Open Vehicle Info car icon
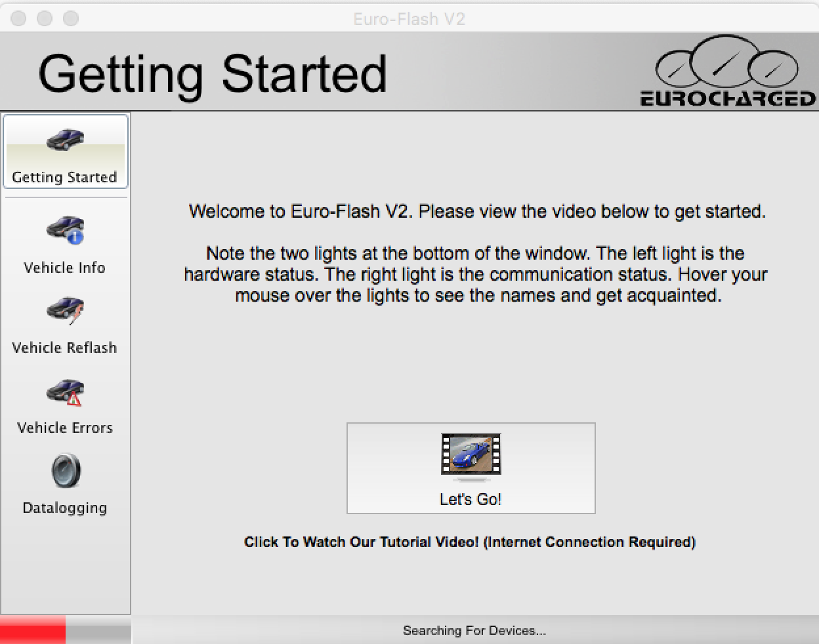This screenshot has width=819, height=644. 65,230
